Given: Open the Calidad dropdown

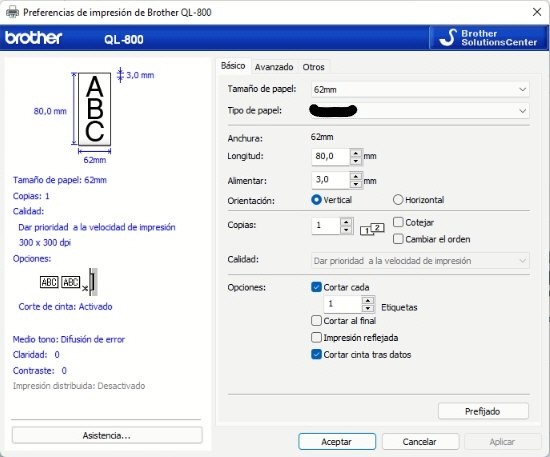Looking at the screenshot, I should click(x=420, y=261).
